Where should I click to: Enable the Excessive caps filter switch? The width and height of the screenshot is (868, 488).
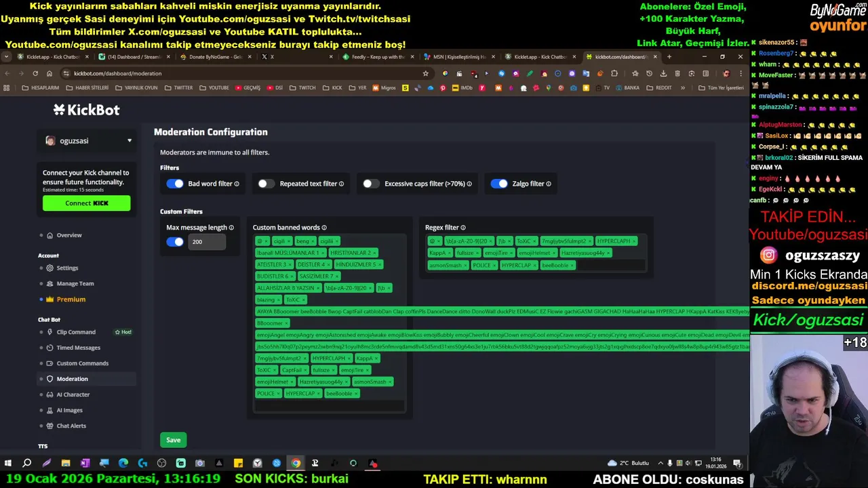pos(371,184)
